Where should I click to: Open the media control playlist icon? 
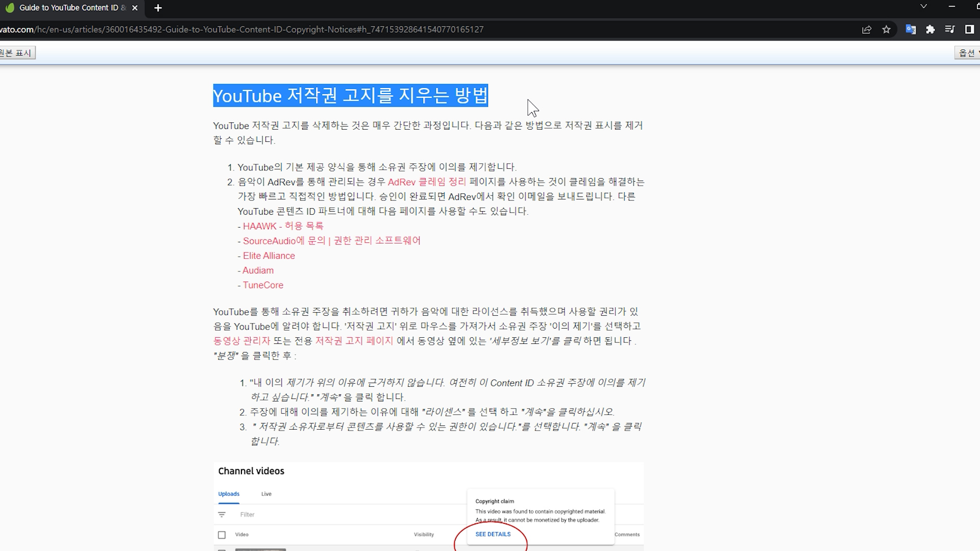950,30
